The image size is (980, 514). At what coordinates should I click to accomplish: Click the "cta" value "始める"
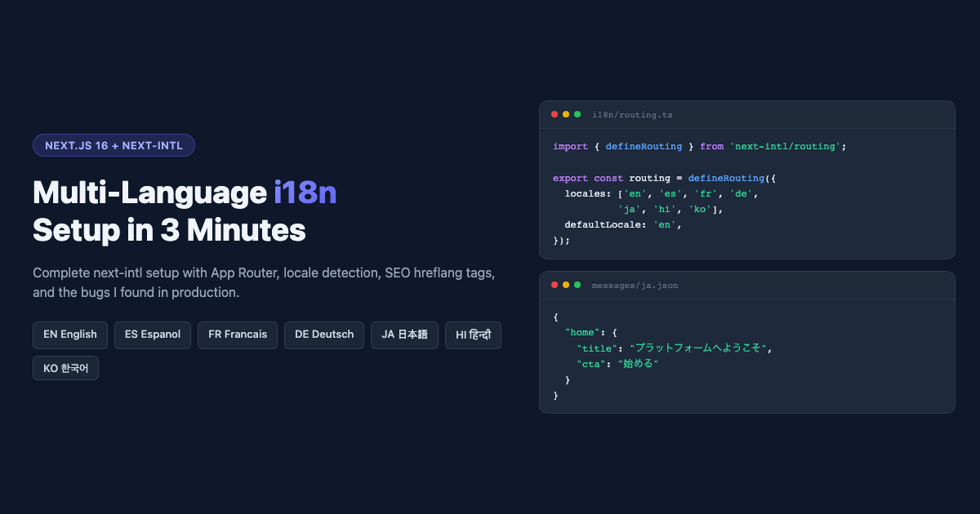point(638,364)
